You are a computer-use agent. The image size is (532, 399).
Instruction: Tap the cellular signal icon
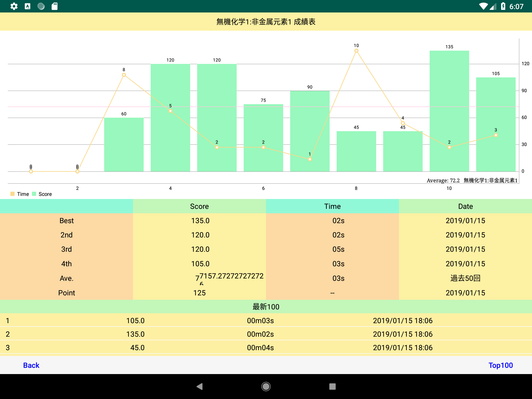[x=493, y=6]
